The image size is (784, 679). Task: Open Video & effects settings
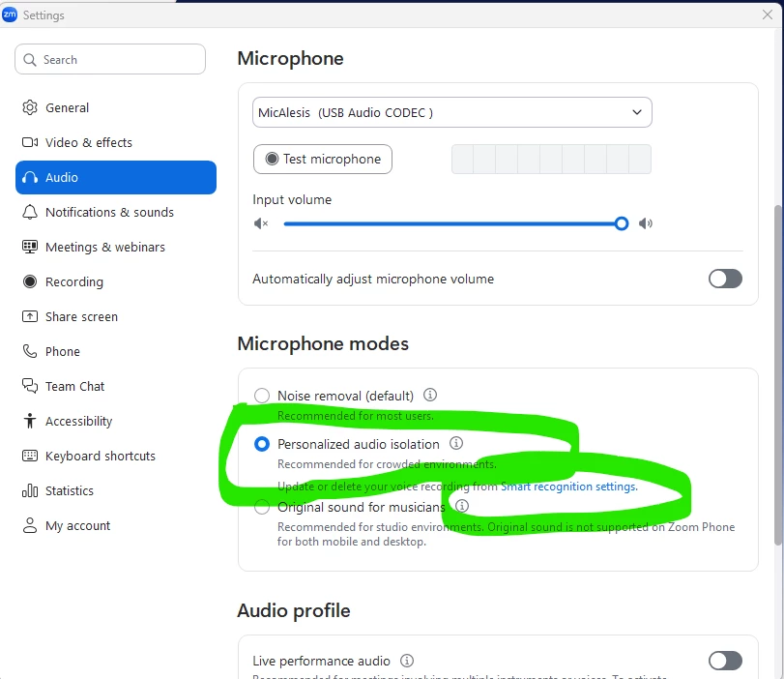tap(116, 142)
